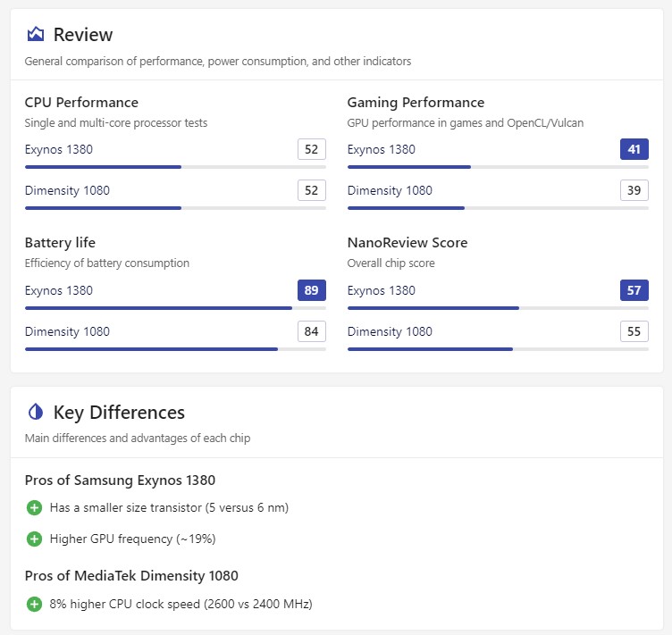Click Exynos 1380 battery score 89 badge

pos(312,290)
